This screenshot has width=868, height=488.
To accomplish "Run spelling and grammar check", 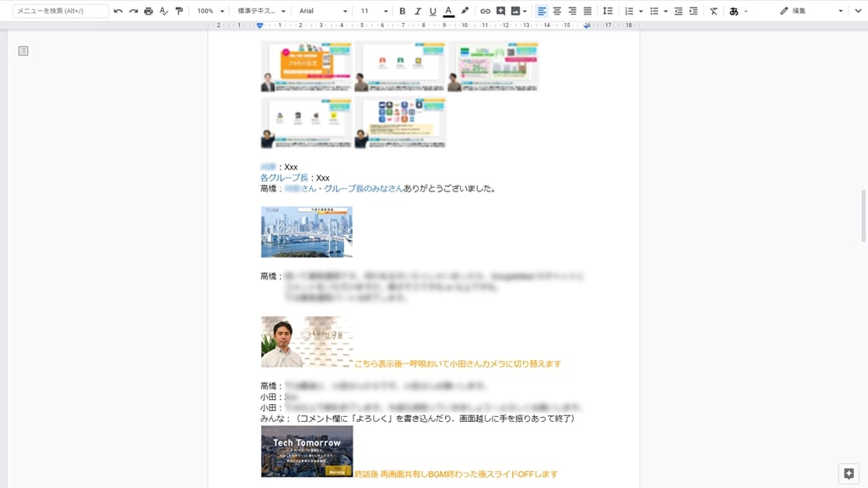I will pyautogui.click(x=164, y=11).
